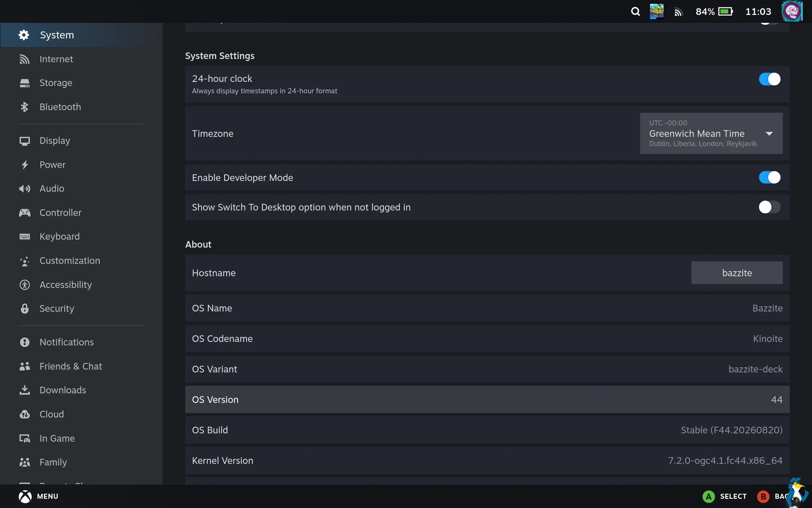Click the Family group icon
Viewport: 812px width, 508px height.
(24, 462)
